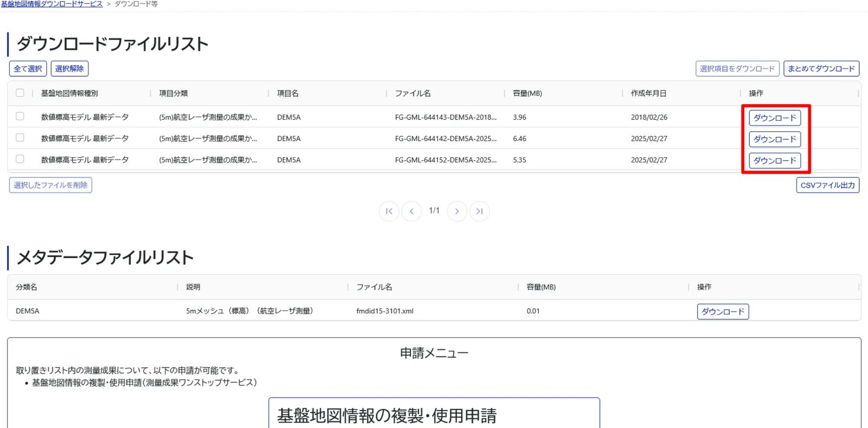Select 5mメッシュ(標高) description cell
Screen dimensions: 868x428
tap(250, 311)
